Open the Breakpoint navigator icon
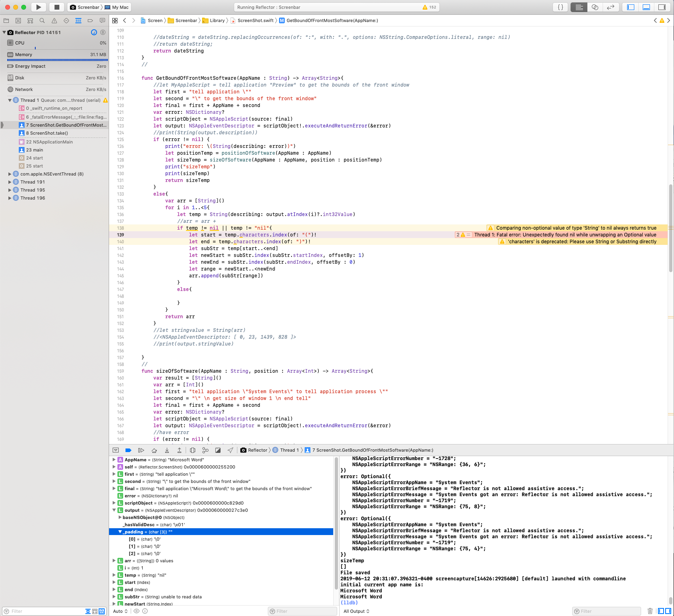The height and width of the screenshot is (616, 674). 90,20
